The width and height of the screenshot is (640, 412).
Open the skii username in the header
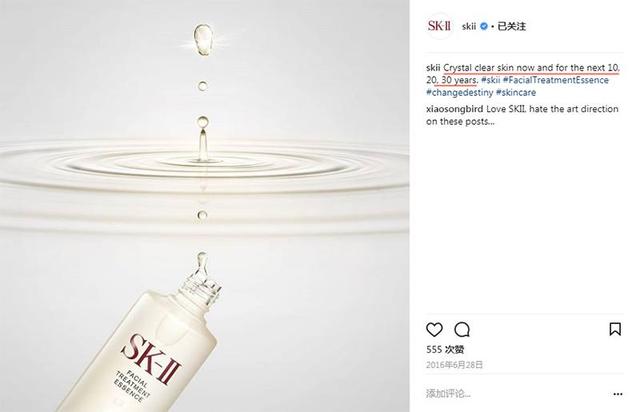coord(469,26)
